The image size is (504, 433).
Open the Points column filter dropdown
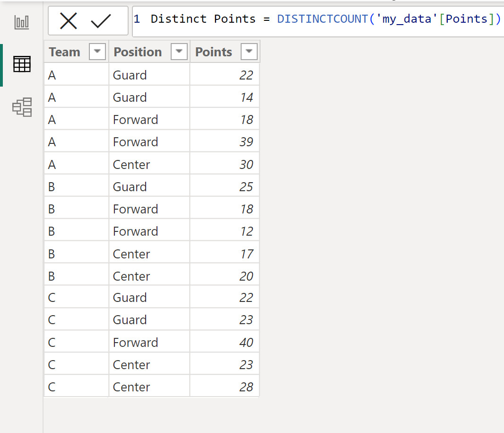(x=249, y=51)
